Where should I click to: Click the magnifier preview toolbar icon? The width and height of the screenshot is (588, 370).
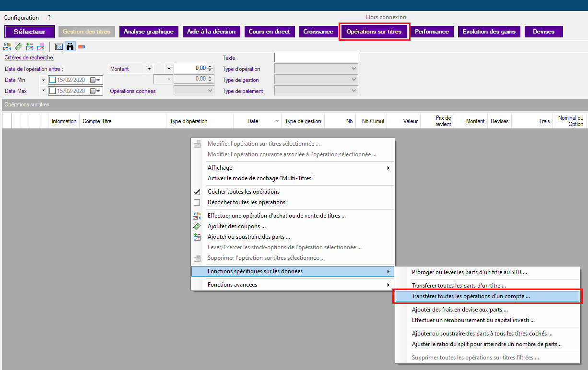[59, 46]
